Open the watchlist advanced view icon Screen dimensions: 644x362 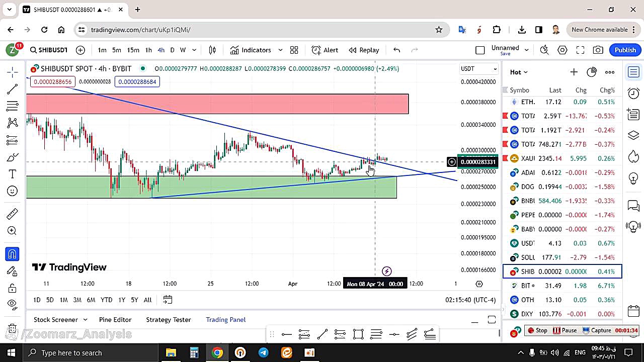pyautogui.click(x=592, y=72)
